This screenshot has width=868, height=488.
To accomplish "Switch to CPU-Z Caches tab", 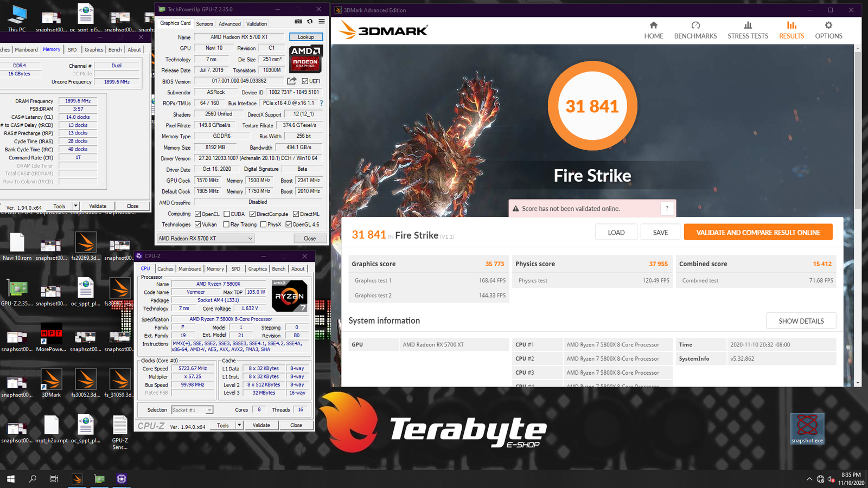I will point(165,269).
